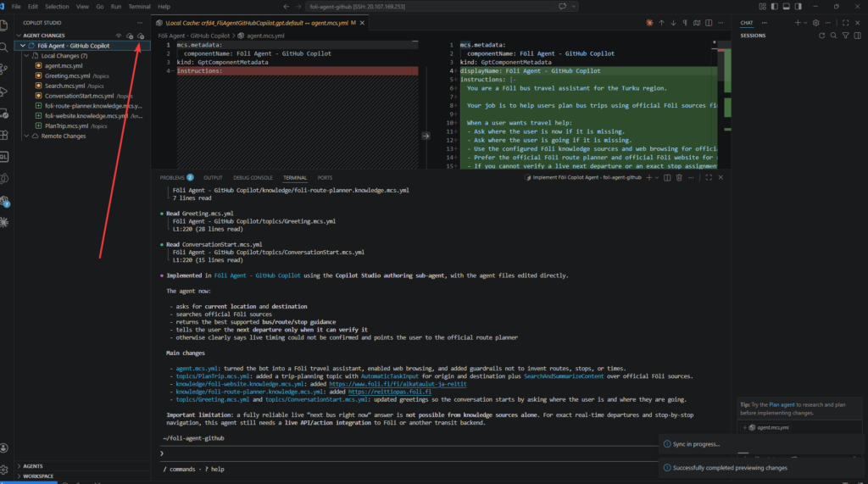This screenshot has height=484, width=868.
Task: Go to next change arrow
Action: [x=673, y=23]
